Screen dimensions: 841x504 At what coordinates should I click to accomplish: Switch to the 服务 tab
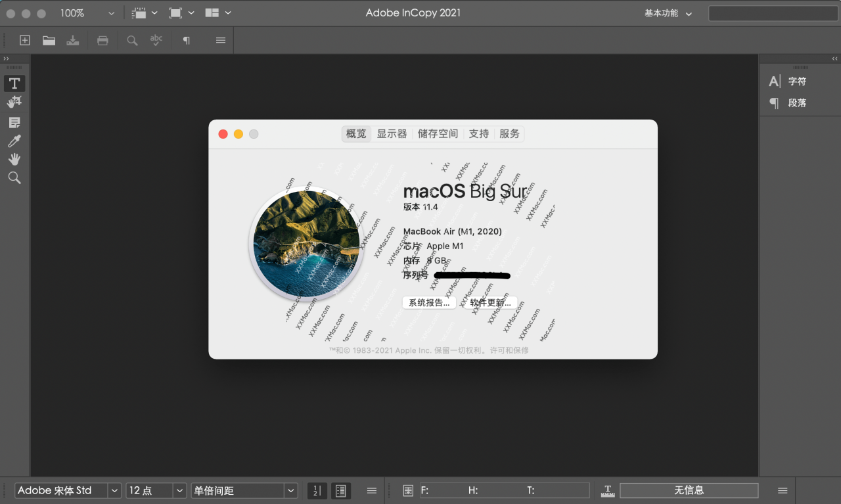509,133
